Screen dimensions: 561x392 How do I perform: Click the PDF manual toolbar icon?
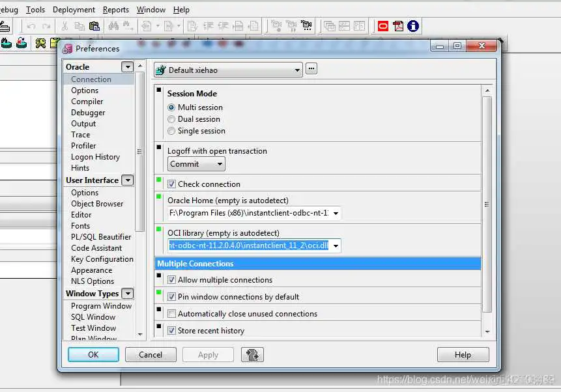tap(397, 26)
